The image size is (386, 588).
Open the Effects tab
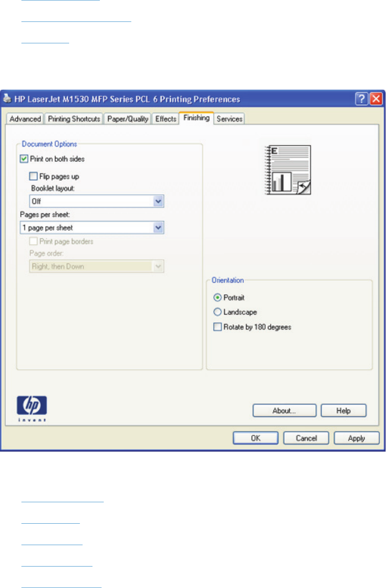tap(165, 119)
